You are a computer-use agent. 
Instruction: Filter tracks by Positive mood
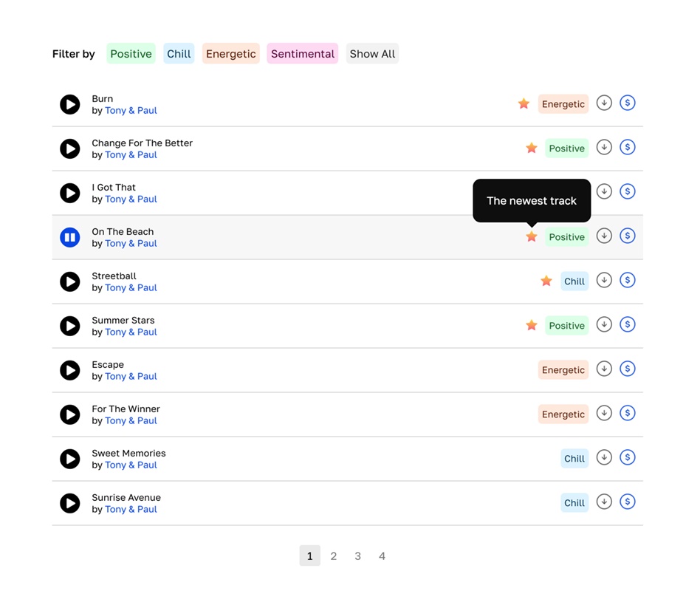point(131,54)
